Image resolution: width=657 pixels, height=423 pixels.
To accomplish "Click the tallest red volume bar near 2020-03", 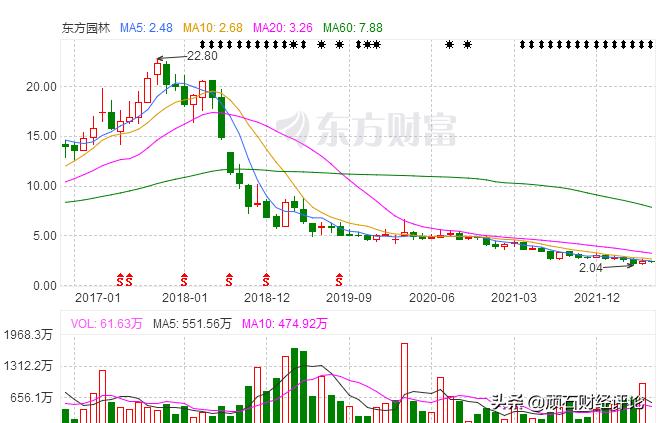I will tap(404, 383).
